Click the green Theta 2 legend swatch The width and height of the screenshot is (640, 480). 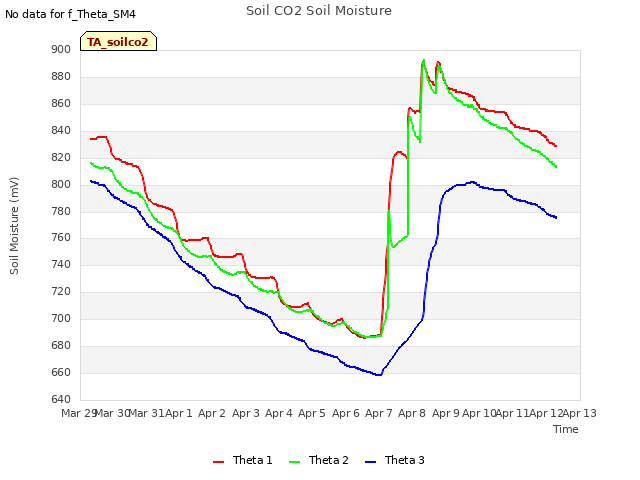tap(294, 462)
